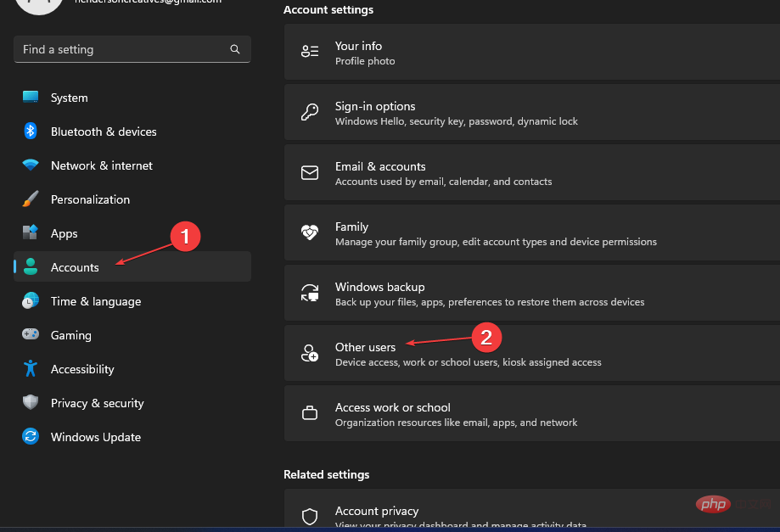Click 'Accounts used by email' description
This screenshot has height=532, width=780.
point(443,182)
